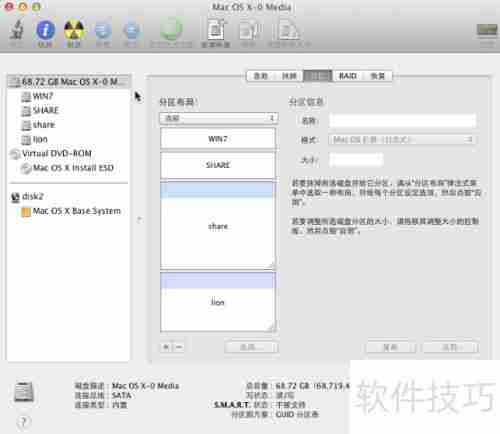Select the 68.72 GB Mac OS X-0 Media disk
This screenshot has width=500, height=434.
tap(69, 81)
